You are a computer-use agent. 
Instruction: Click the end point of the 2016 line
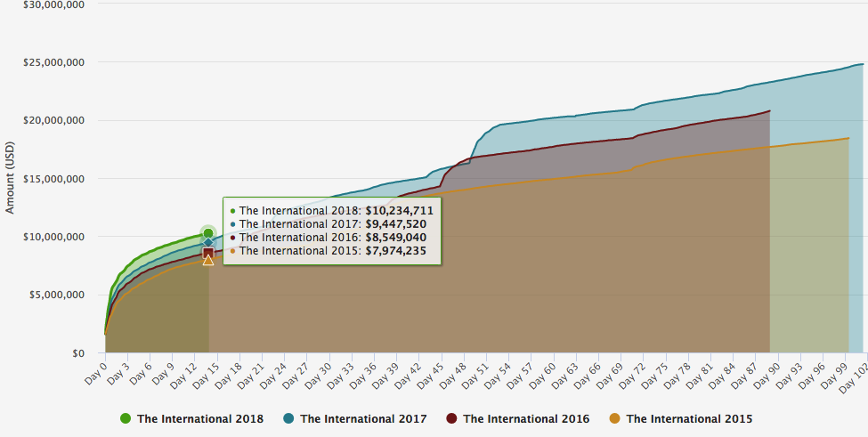[x=769, y=110]
